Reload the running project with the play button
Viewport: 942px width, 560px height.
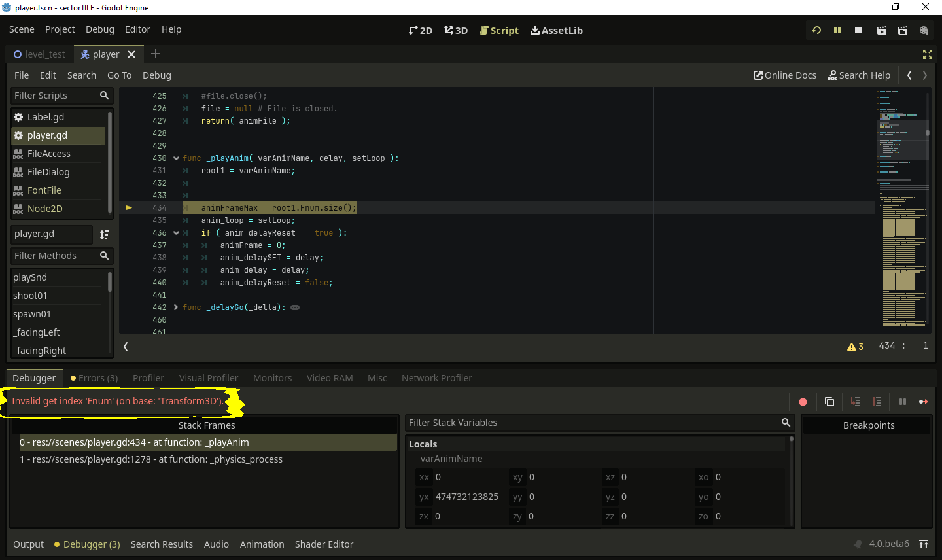pyautogui.click(x=816, y=30)
